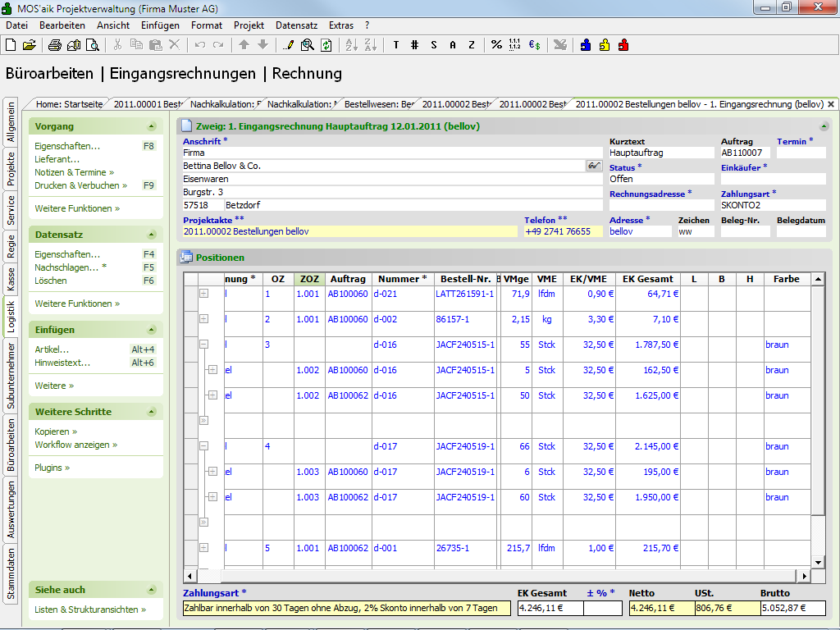
Task: Collapse the tree node of position 3
Action: [x=204, y=345]
